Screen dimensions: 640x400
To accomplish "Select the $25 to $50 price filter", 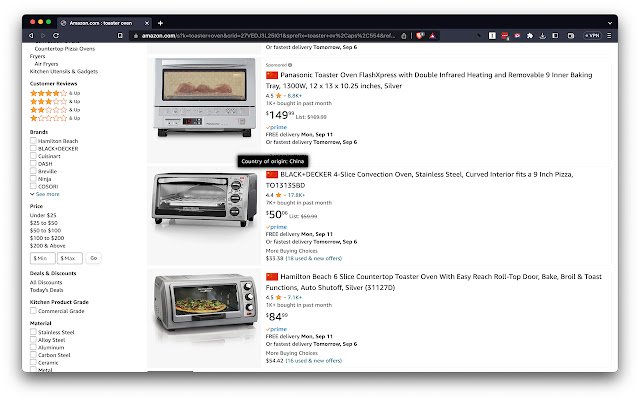I will [x=44, y=223].
